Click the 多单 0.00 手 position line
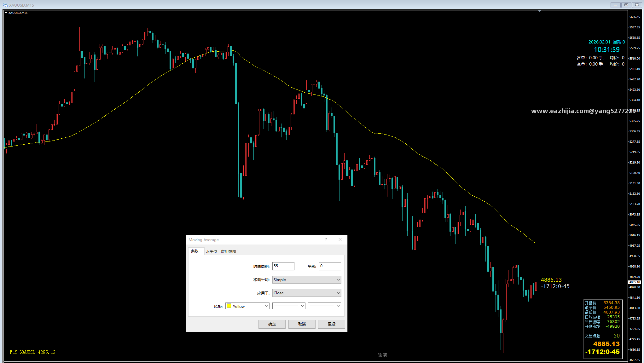Screen dimensions: 644x363 [x=600, y=58]
